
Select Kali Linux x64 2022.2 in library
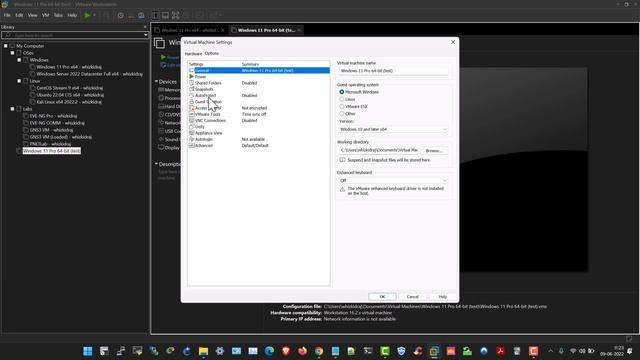coord(69,102)
